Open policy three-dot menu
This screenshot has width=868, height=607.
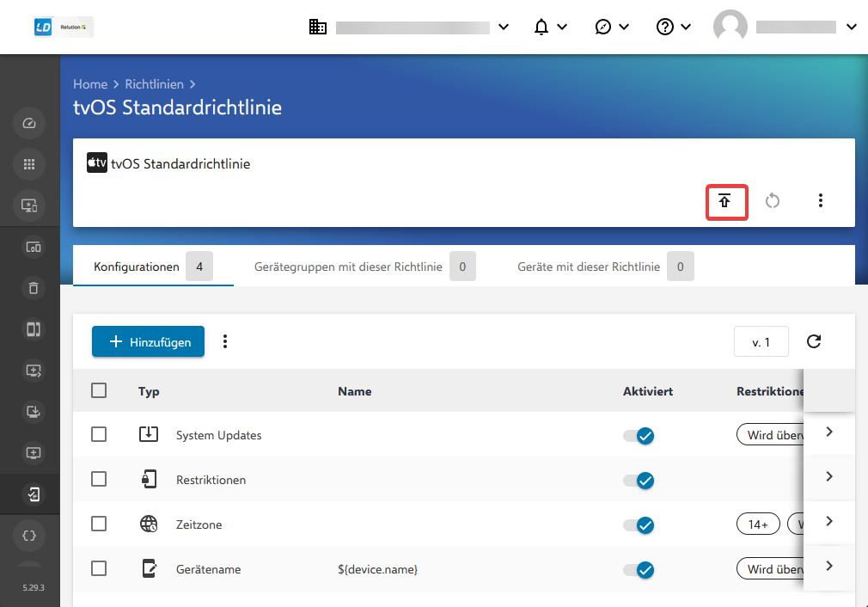point(821,200)
